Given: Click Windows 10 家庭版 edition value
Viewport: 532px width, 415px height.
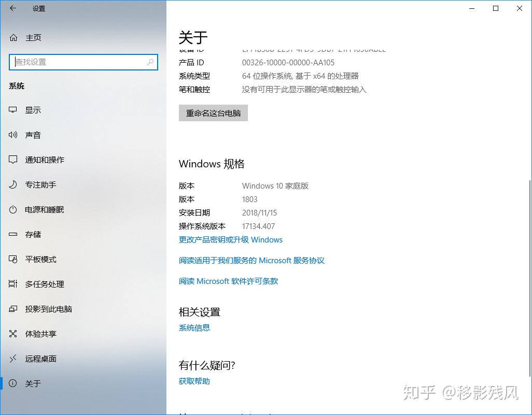Looking at the screenshot, I should coord(275,186).
